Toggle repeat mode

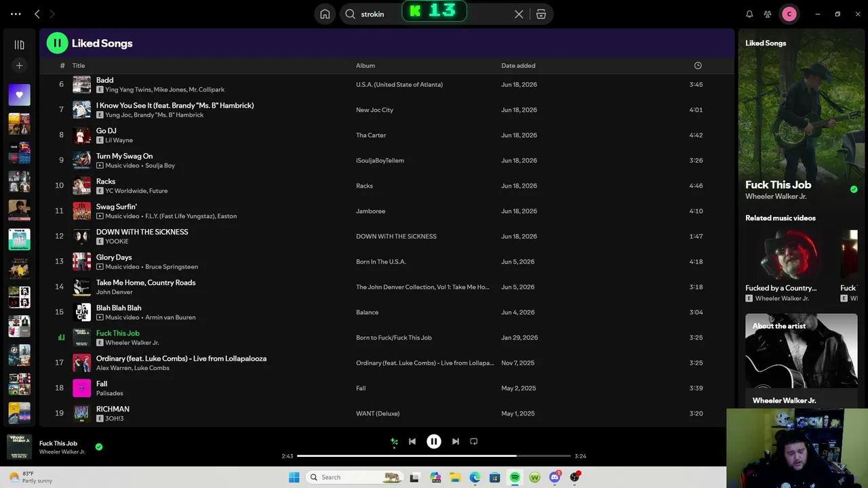pyautogui.click(x=474, y=441)
